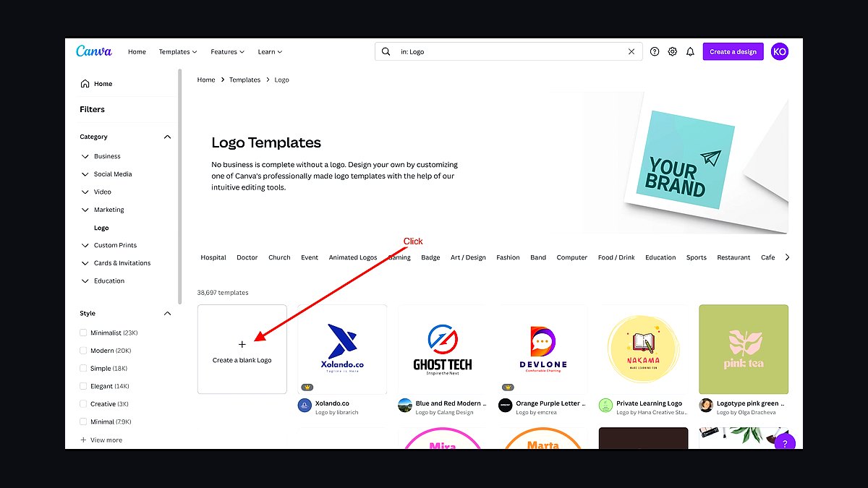
Task: Open emcrea creator avatar
Action: [x=505, y=406]
